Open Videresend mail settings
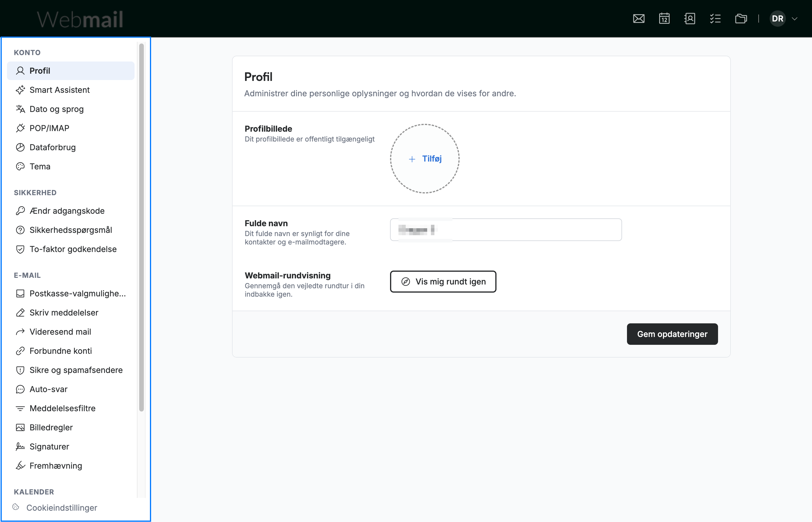The height and width of the screenshot is (522, 812). [x=70, y=332]
